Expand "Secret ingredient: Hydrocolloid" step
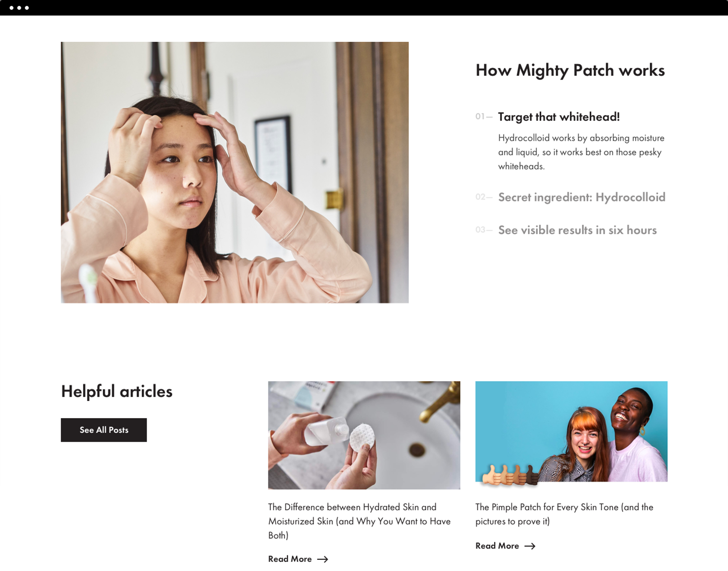The width and height of the screenshot is (728, 571). click(x=581, y=197)
